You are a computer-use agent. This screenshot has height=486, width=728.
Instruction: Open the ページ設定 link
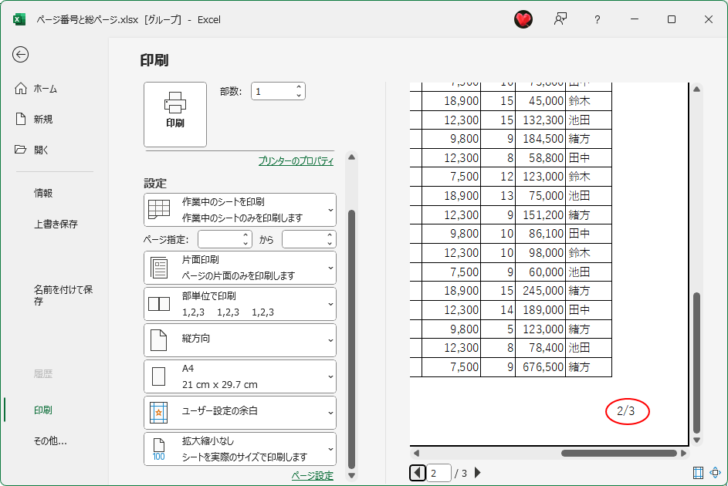tap(312, 476)
